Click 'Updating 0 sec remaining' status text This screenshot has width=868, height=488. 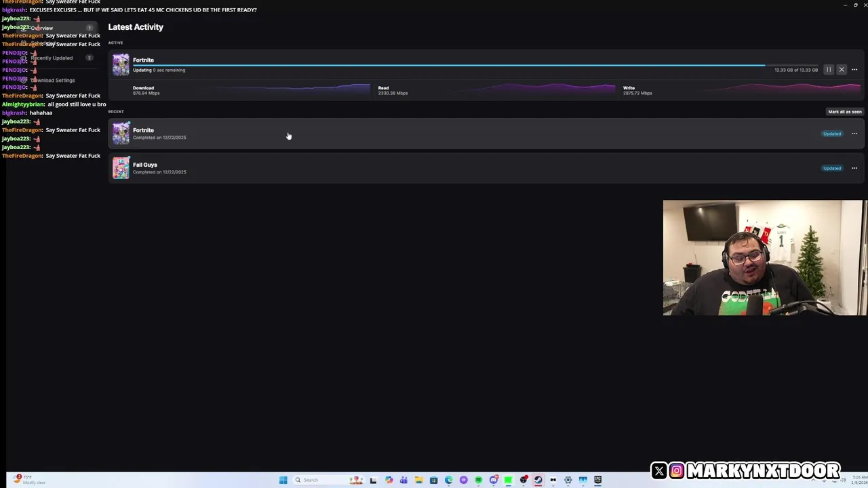(x=159, y=70)
